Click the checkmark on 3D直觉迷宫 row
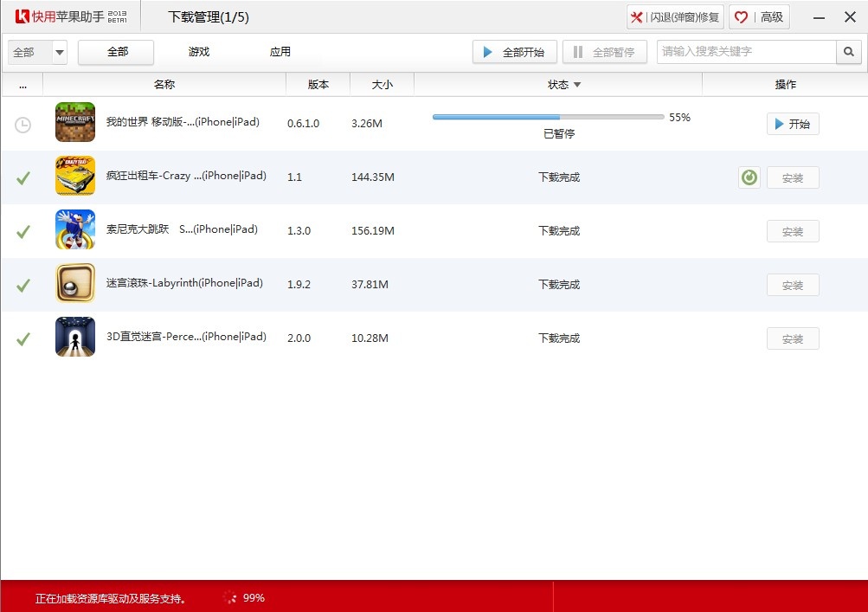This screenshot has width=868, height=612. click(23, 339)
